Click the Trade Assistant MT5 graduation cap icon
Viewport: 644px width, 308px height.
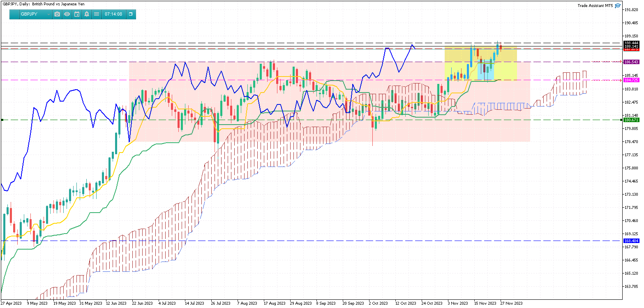point(618,5)
